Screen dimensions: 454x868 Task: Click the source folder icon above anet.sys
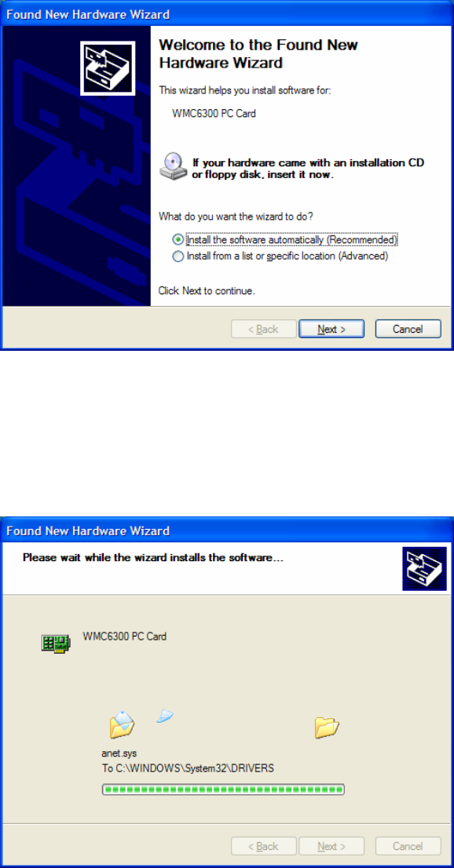(122, 724)
